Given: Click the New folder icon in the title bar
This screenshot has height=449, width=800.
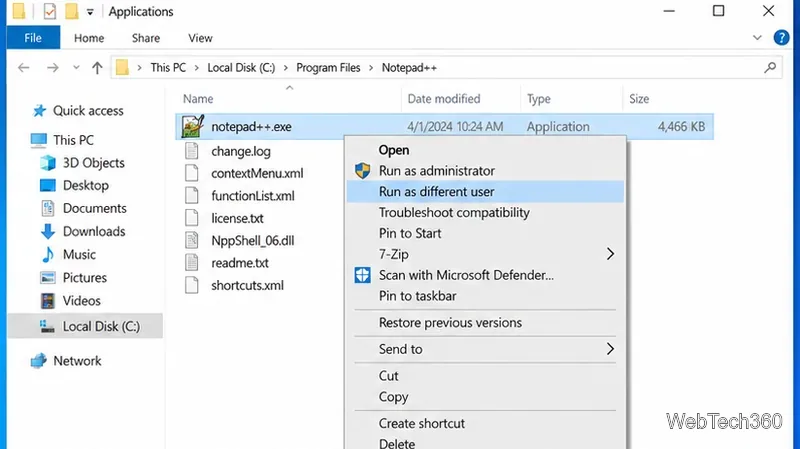Looking at the screenshot, I should click(x=71, y=11).
